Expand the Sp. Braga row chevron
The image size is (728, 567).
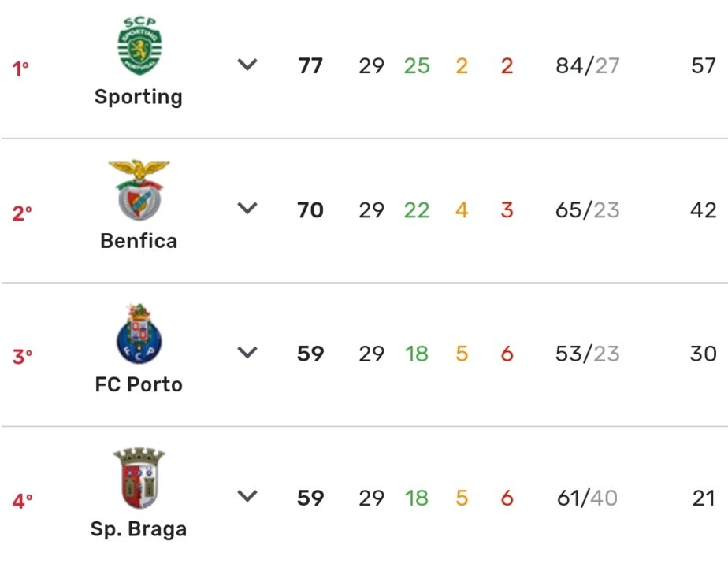coord(248,497)
